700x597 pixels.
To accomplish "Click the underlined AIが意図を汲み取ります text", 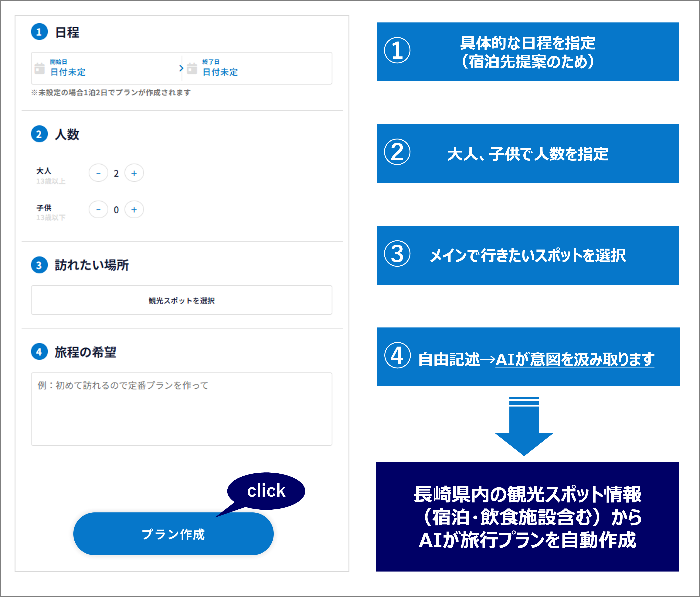I will pos(575,359).
